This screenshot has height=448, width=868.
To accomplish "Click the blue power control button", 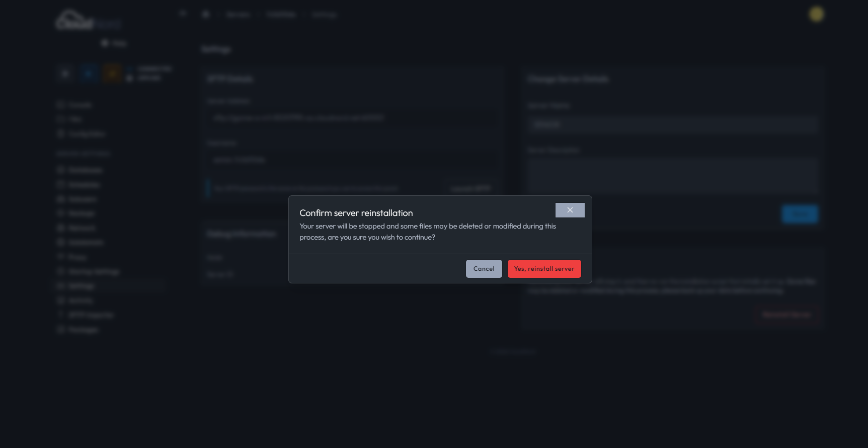I will (89, 73).
